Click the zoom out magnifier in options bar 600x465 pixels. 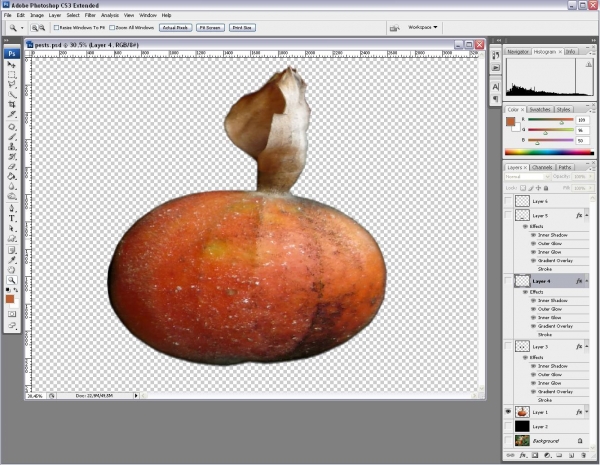pos(42,28)
